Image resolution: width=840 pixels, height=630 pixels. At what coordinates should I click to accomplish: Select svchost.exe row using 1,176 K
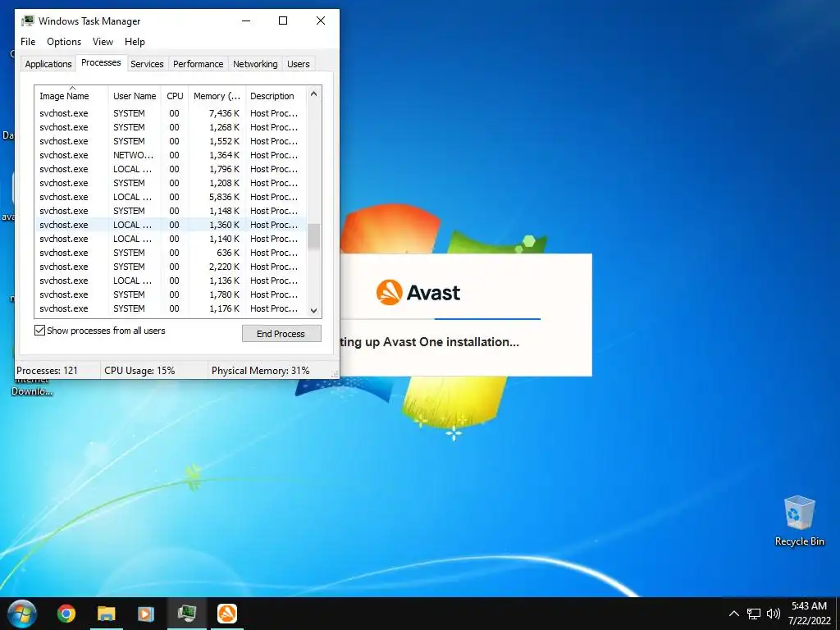click(171, 308)
